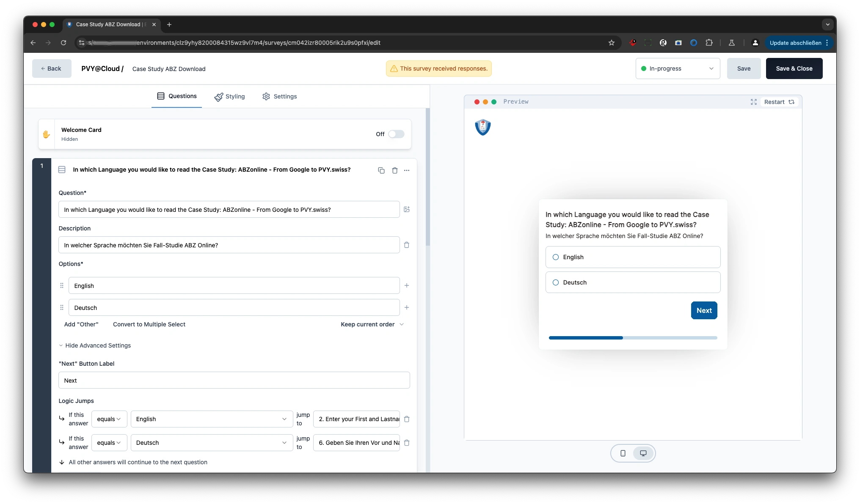Image resolution: width=860 pixels, height=504 pixels.
Task: Open jump target '2. Enter your First and Lastname'
Action: click(x=356, y=419)
